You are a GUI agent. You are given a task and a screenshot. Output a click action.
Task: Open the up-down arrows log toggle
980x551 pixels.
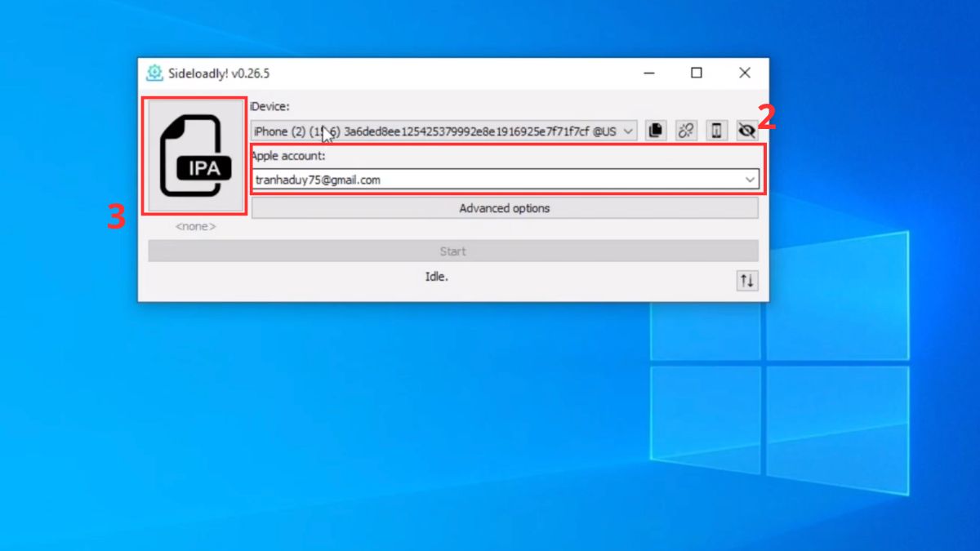(746, 281)
